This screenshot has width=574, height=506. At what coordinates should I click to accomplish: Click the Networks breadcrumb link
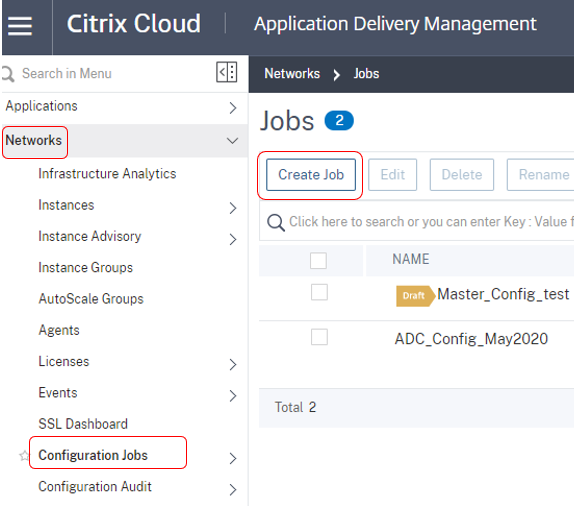coord(292,74)
